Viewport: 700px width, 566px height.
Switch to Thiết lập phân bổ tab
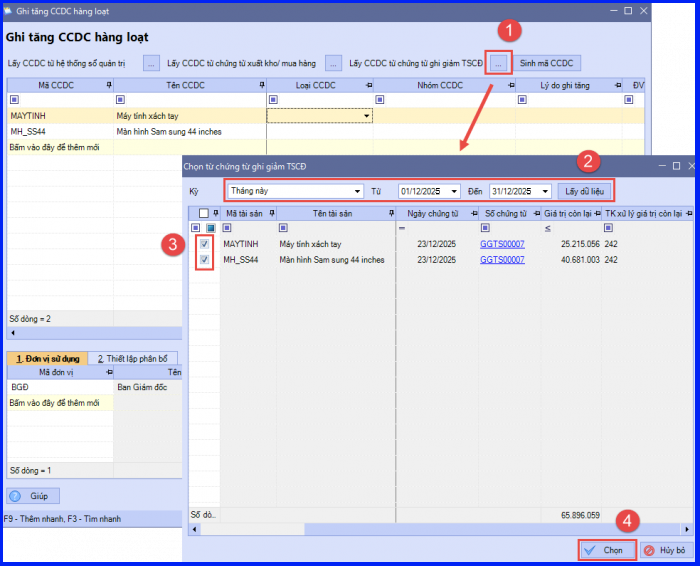click(132, 358)
